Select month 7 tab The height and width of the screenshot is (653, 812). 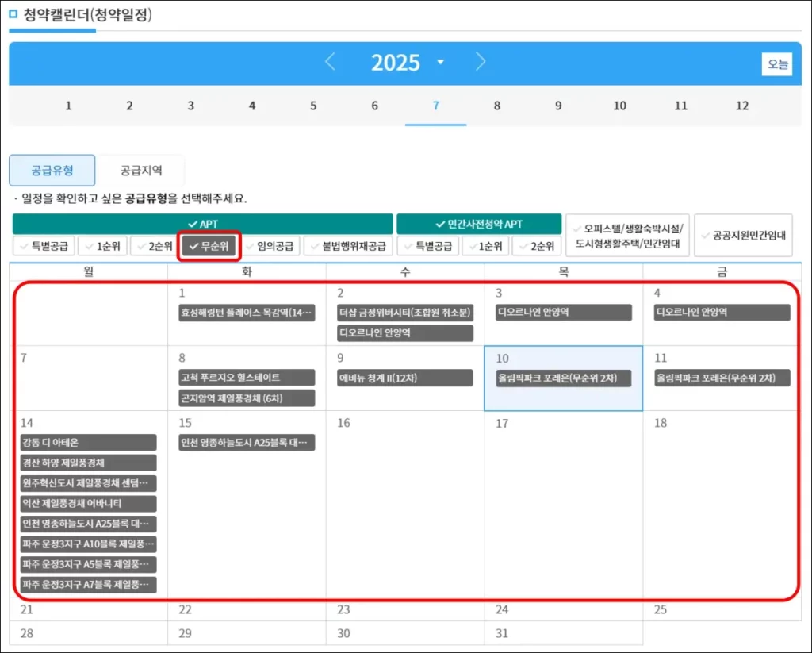[x=436, y=106]
